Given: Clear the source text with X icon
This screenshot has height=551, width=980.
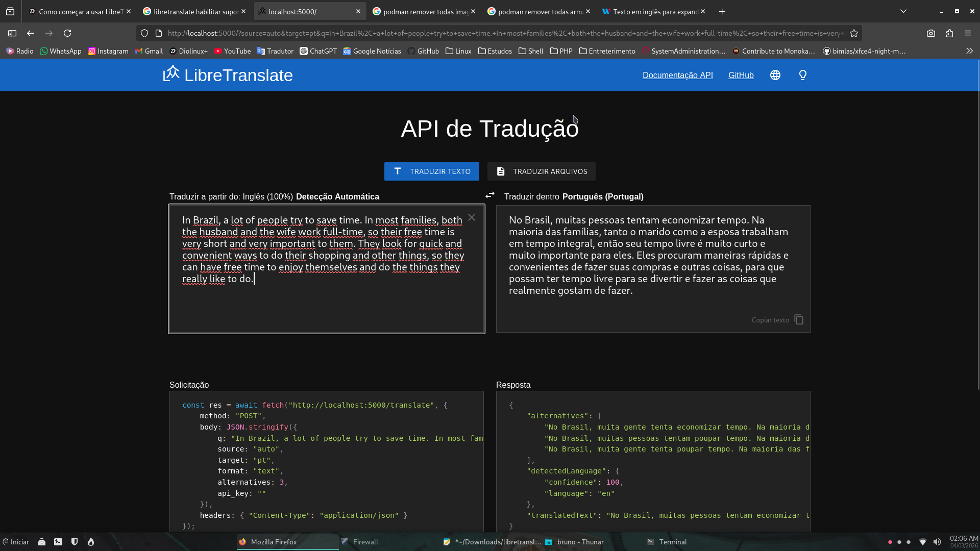Looking at the screenshot, I should click(472, 218).
